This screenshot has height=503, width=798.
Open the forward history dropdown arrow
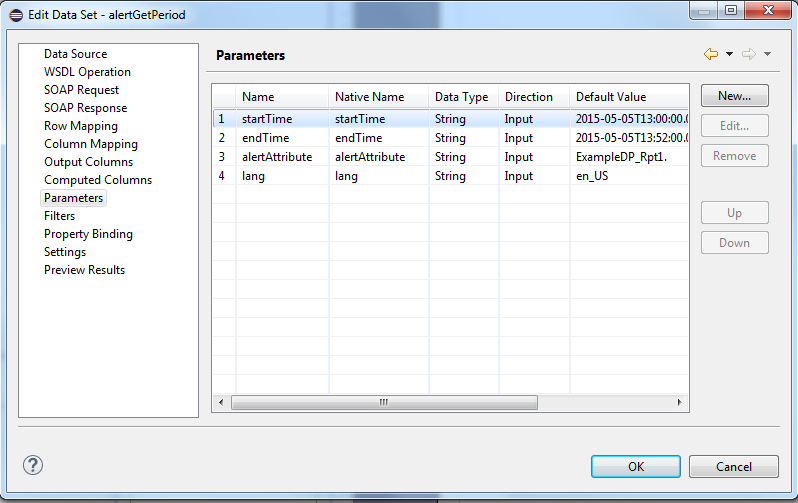(x=767, y=54)
